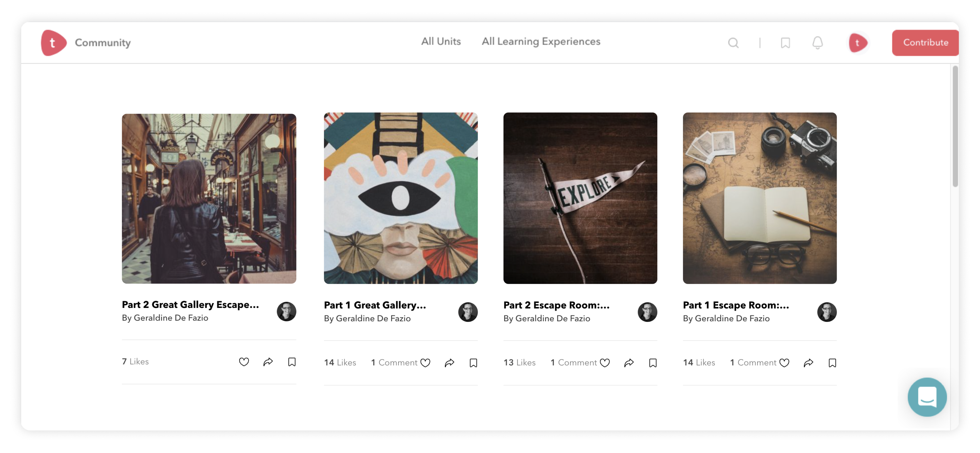View 1 Comment on Part 2 Escape Room
The height and width of the screenshot is (453, 980).
coord(573,362)
